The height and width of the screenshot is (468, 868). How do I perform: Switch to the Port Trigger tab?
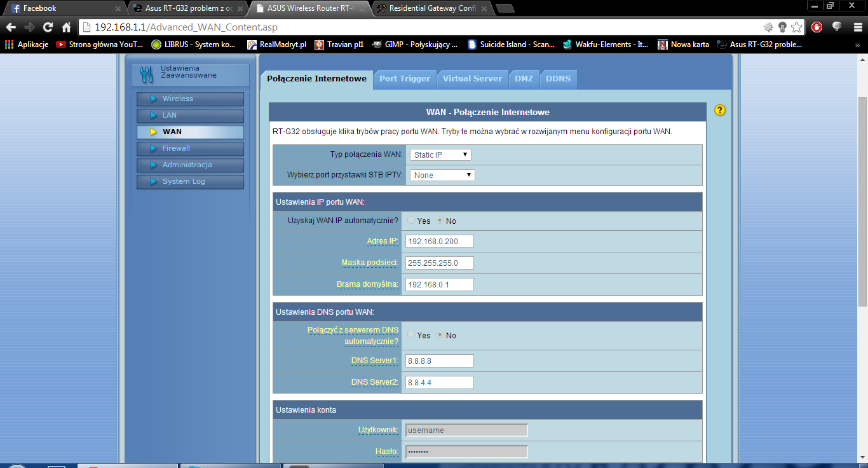tap(405, 79)
